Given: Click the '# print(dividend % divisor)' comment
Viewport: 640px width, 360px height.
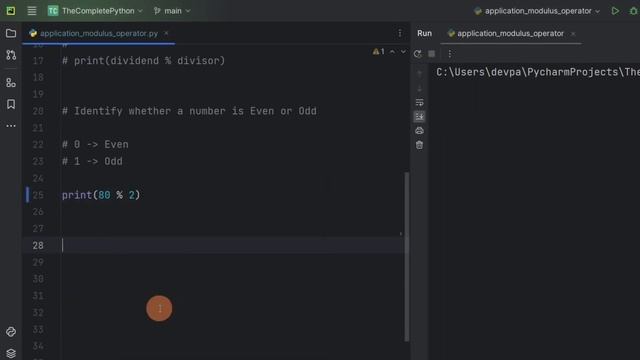Looking at the screenshot, I should click(x=143, y=61).
